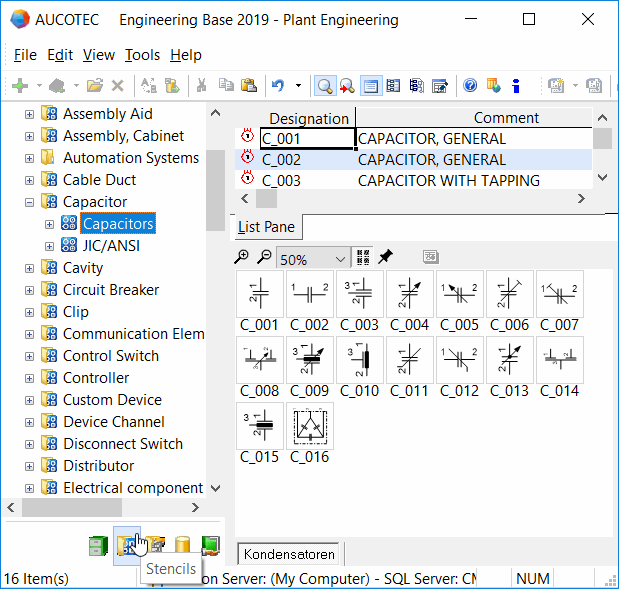Viewport: 619px width, 589px height.
Task: Select the C_016 symbol thumbnail
Action: [310, 427]
